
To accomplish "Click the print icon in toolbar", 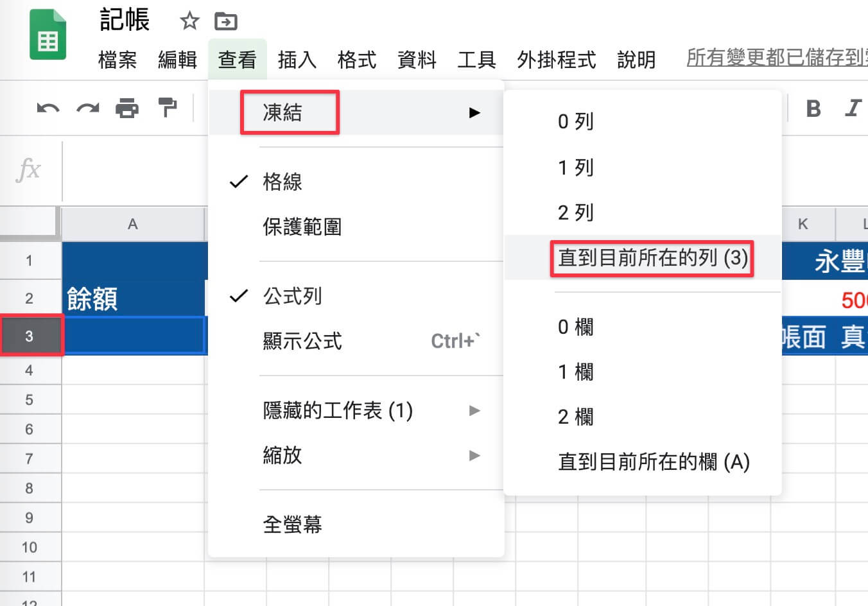I will tap(126, 108).
